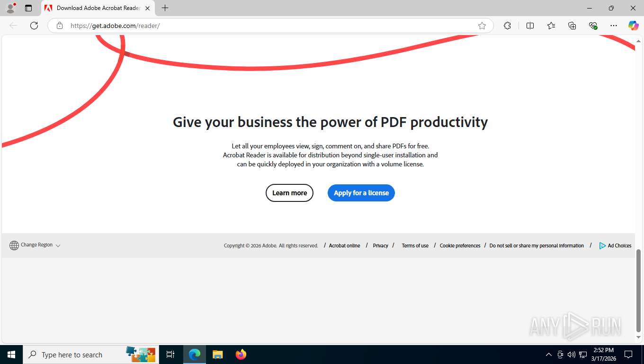
Task: Open the Favorites list
Action: point(551,26)
